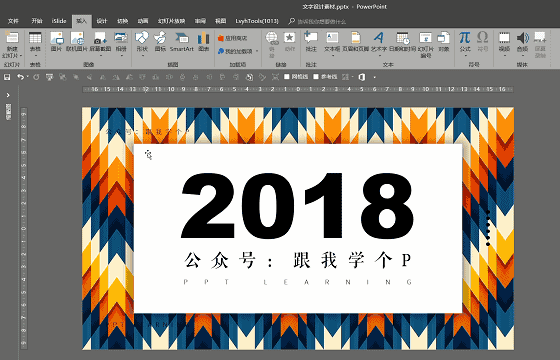Start slideshow from beginning in quick access toolbar
This screenshot has height=360, width=560.
click(49, 77)
